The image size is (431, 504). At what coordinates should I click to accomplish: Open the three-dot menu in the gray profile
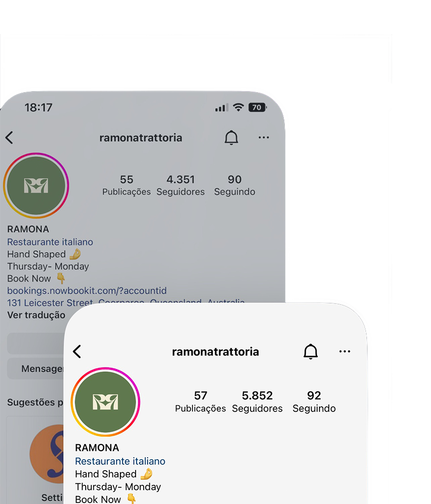tap(264, 138)
